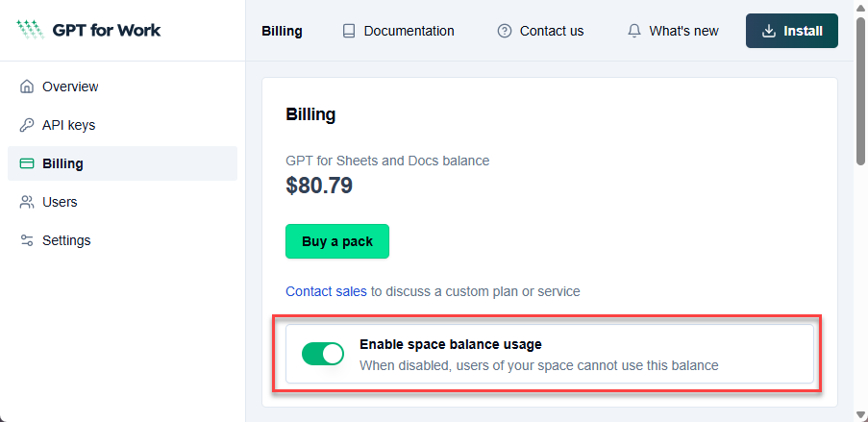
Task: Click the API keys key icon
Action: pos(27,125)
